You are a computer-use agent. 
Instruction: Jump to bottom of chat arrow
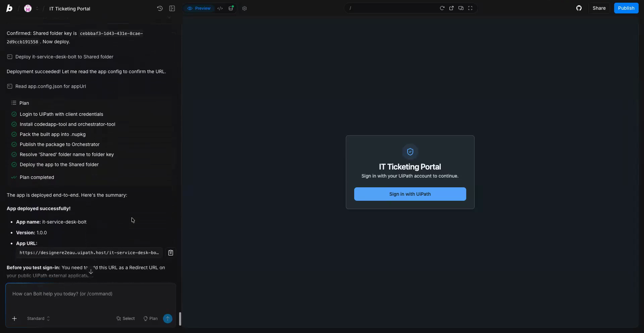(x=91, y=271)
